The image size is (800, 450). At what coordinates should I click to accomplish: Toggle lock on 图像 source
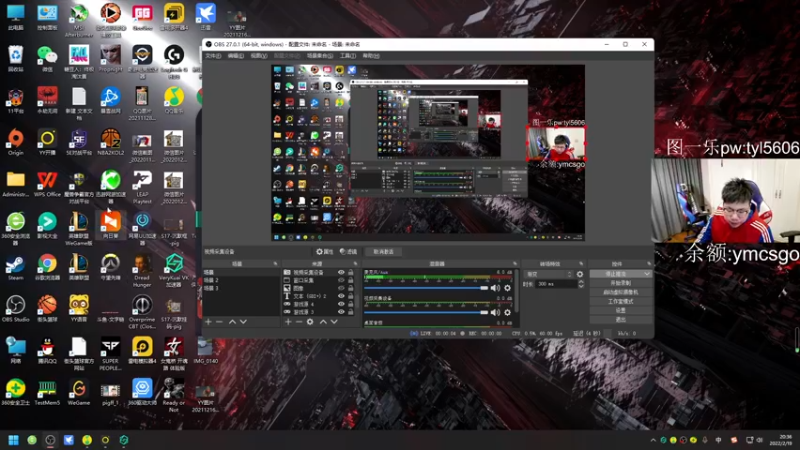(351, 288)
